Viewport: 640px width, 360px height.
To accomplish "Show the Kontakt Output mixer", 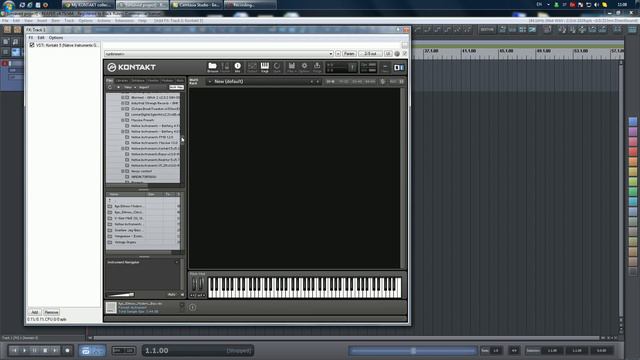I will pyautogui.click(x=252, y=67).
